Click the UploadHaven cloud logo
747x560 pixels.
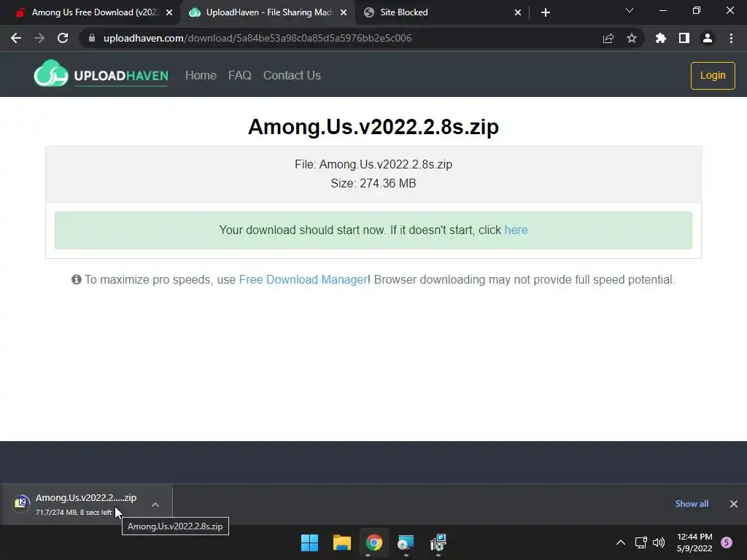51,74
